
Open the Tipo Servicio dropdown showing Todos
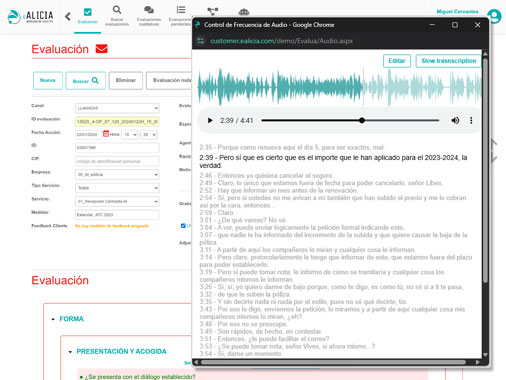coord(117,188)
